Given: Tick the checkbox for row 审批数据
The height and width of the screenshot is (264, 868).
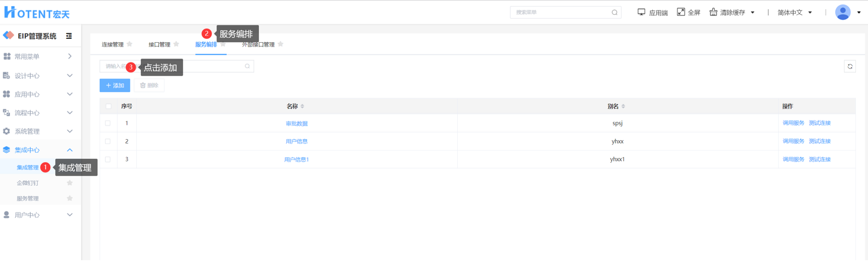Looking at the screenshot, I should click(108, 123).
